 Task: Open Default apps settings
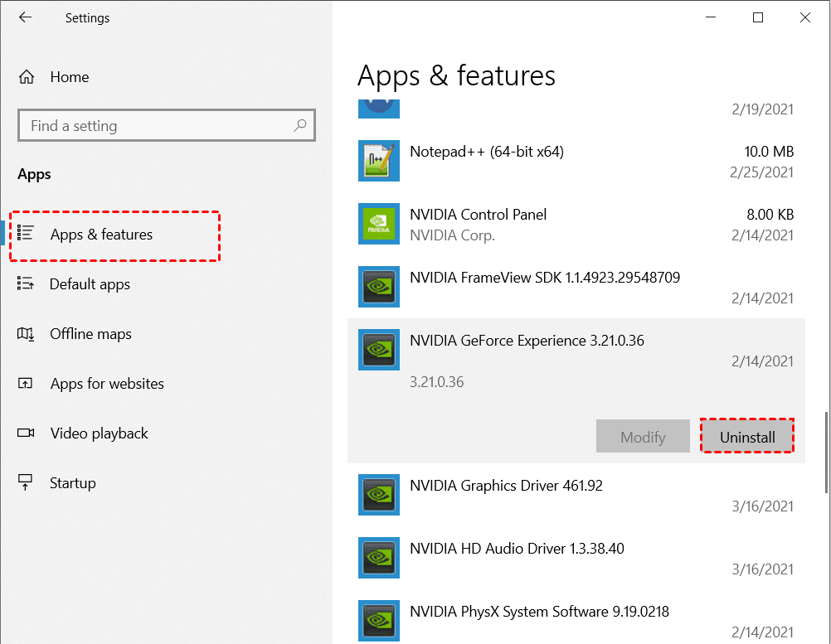[90, 284]
